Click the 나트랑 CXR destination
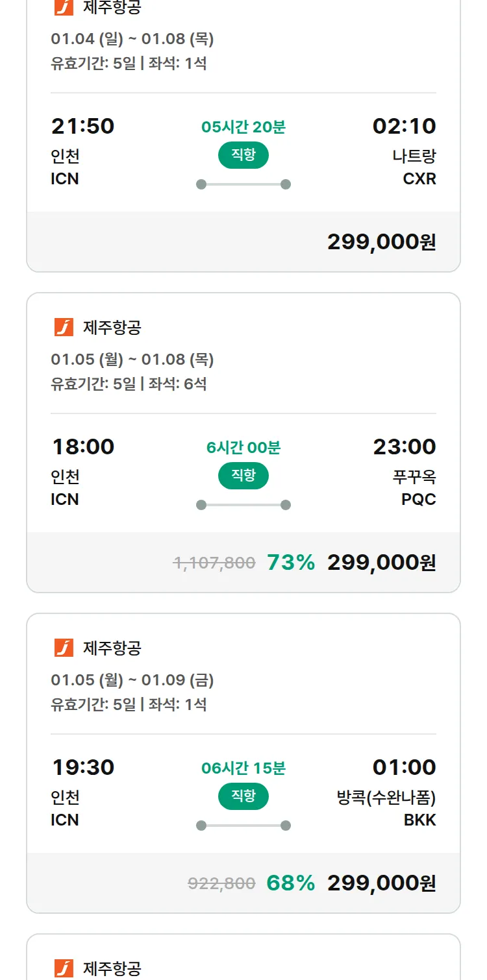 pyautogui.click(x=414, y=167)
